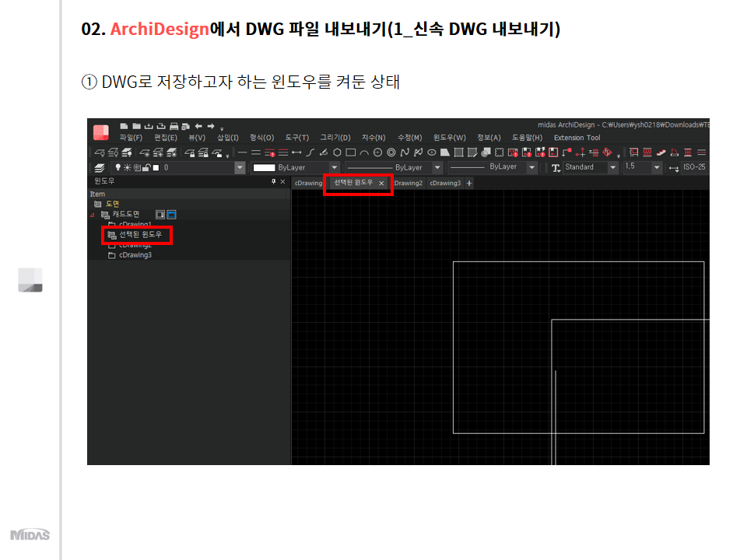Select the hexagon Polygon tool

coord(337,153)
